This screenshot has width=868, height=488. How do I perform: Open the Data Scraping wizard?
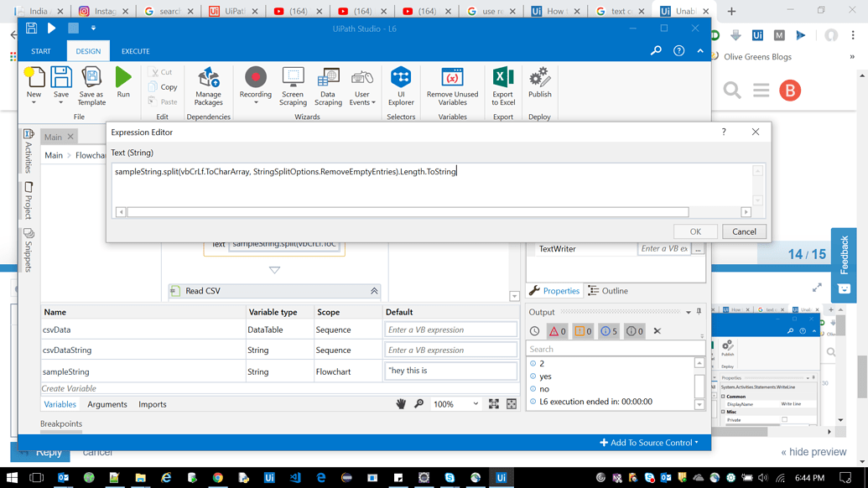(329, 86)
